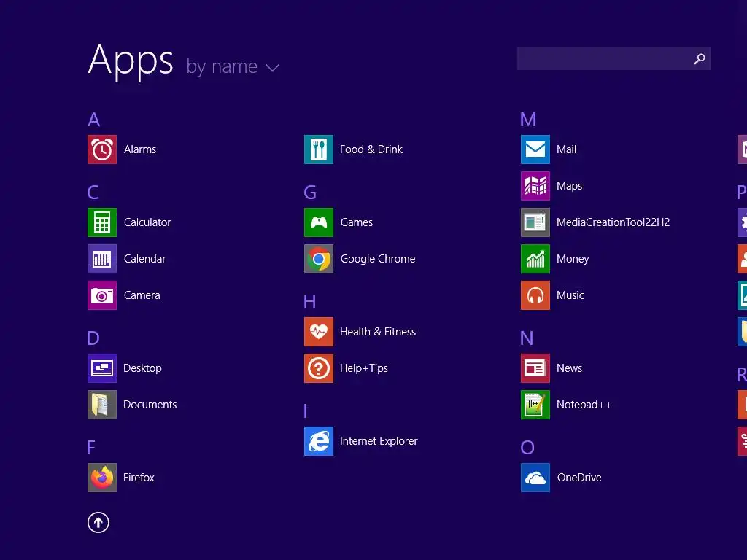Click the magnifier search icon
747x560 pixels.
click(700, 58)
